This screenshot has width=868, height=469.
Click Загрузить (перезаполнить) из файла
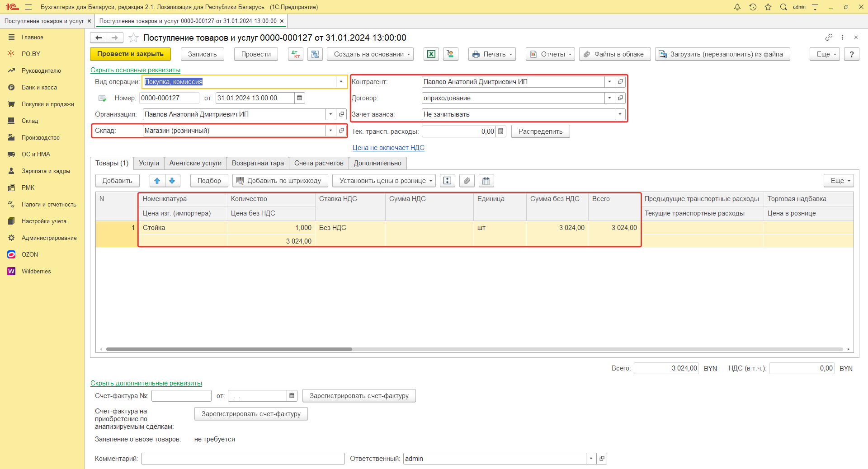[722, 54]
